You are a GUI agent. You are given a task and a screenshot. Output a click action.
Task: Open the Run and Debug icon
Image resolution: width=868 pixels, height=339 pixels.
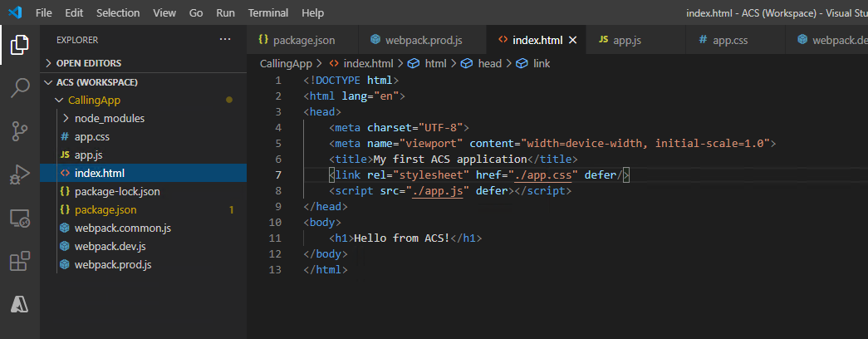pos(20,174)
